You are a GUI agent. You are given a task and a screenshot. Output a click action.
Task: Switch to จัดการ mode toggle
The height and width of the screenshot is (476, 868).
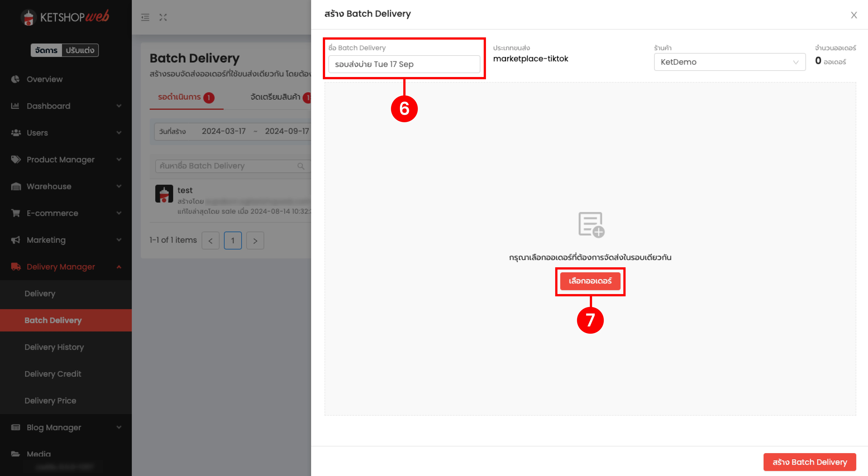point(46,50)
